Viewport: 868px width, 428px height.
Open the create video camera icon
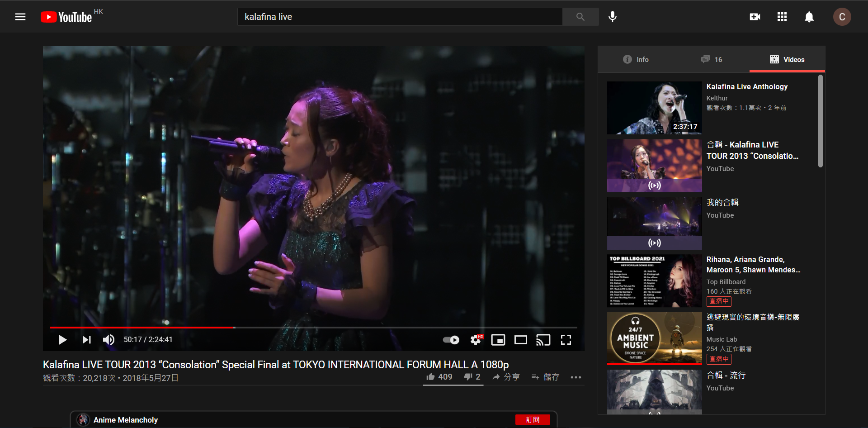[x=755, y=17]
